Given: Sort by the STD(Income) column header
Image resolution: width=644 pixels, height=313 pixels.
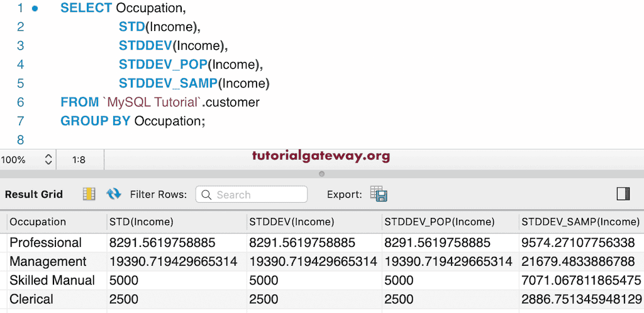Looking at the screenshot, I should (x=177, y=222).
